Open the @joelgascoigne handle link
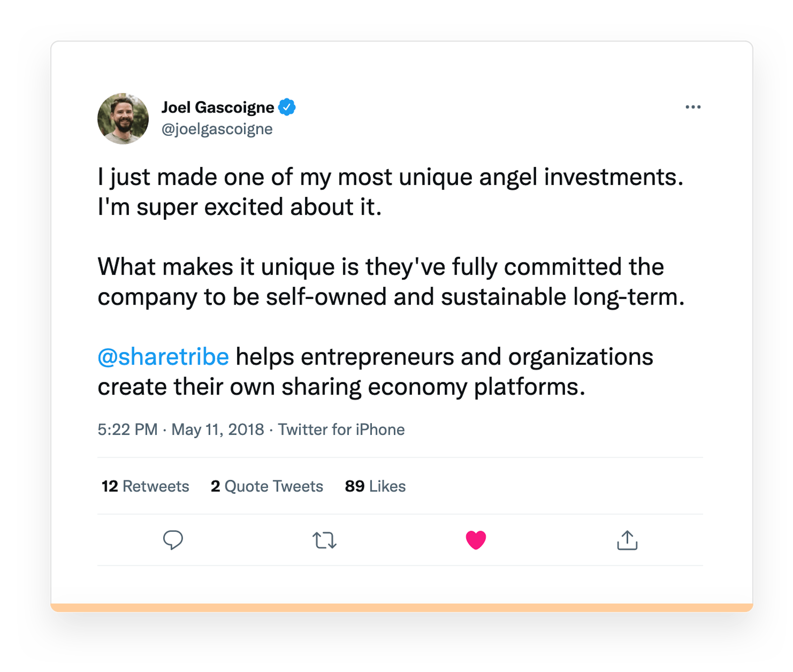 click(217, 129)
